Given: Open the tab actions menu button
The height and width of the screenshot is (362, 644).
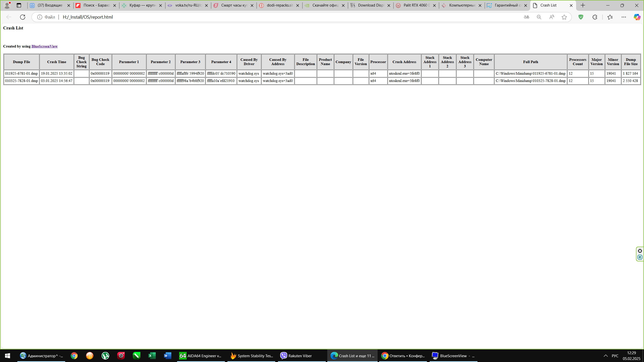Looking at the screenshot, I should [19, 5].
